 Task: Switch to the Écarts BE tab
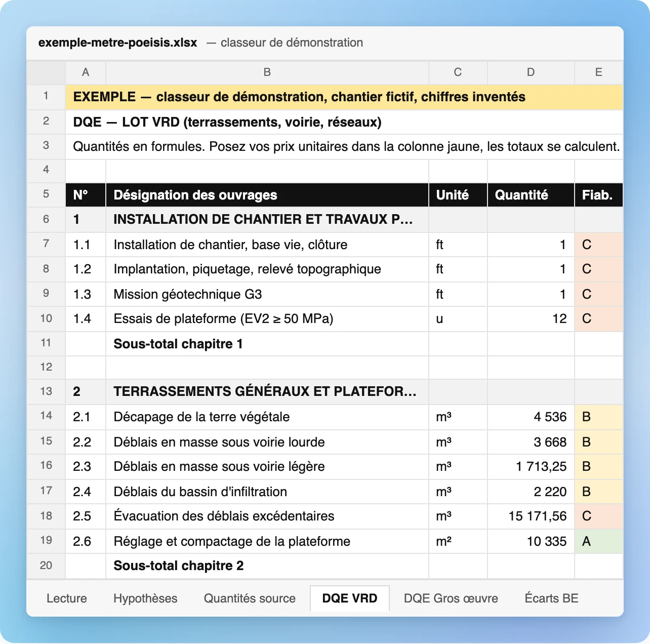pos(551,598)
